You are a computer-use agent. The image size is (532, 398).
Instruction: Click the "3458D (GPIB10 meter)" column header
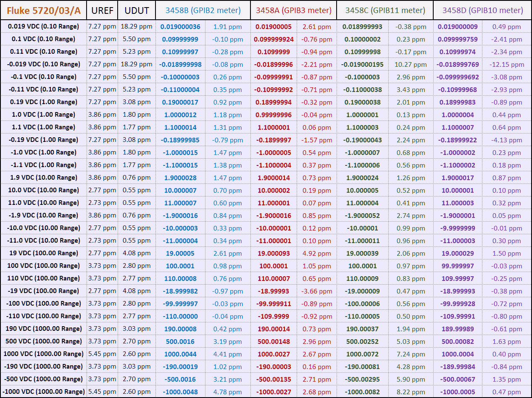pyautogui.click(x=482, y=10)
